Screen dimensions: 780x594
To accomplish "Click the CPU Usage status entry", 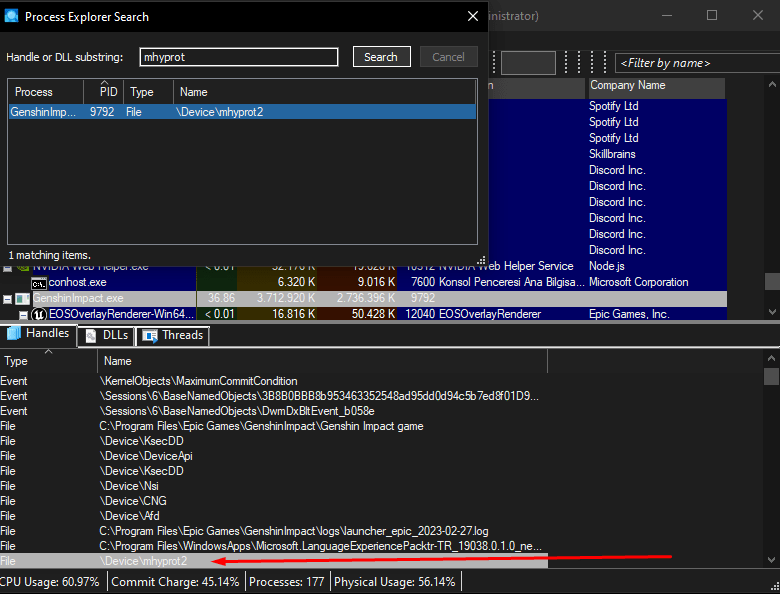I will [50, 582].
